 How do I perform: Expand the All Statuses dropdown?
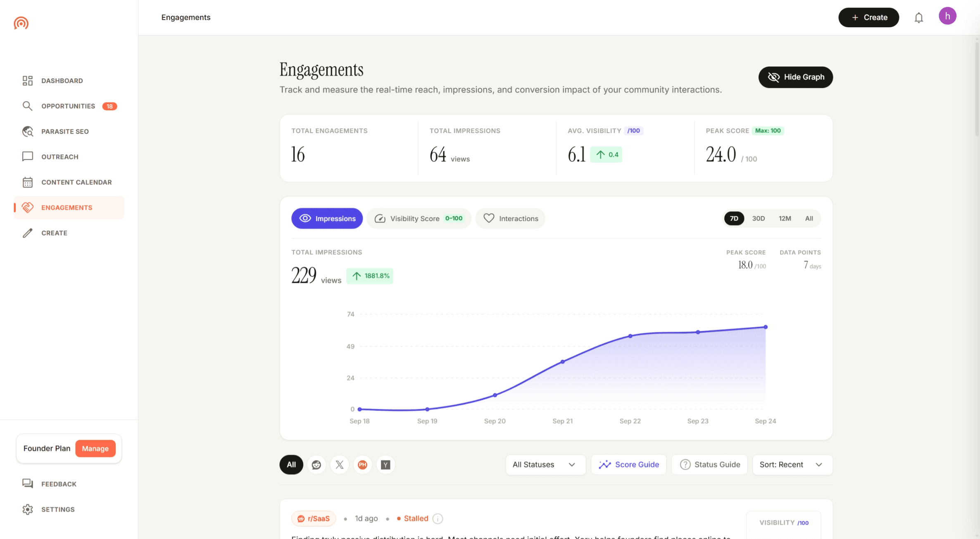tap(545, 465)
